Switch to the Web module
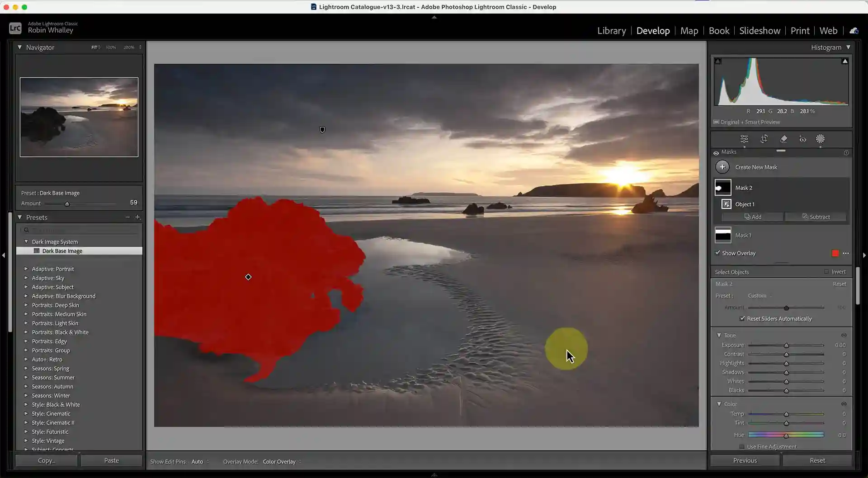The width and height of the screenshot is (868, 478). click(828, 31)
